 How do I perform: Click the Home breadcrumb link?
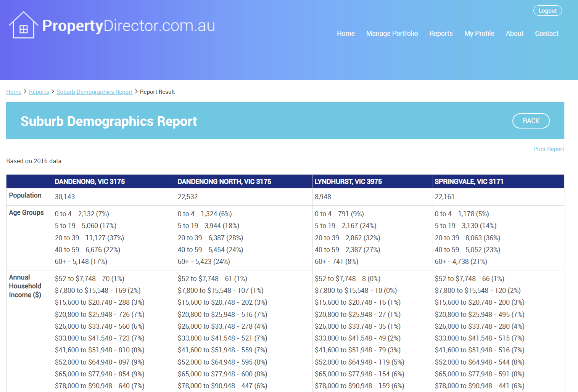(x=14, y=92)
